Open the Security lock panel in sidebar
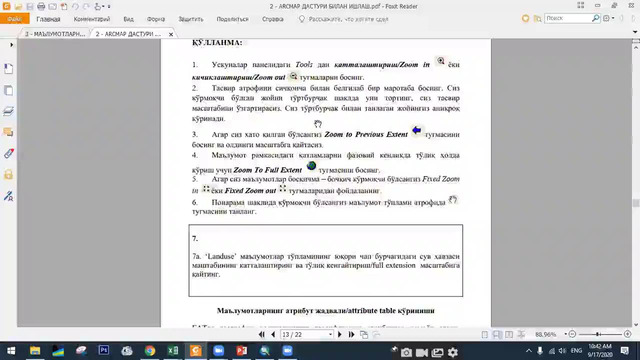The height and width of the screenshot is (360, 640). pos(8,175)
